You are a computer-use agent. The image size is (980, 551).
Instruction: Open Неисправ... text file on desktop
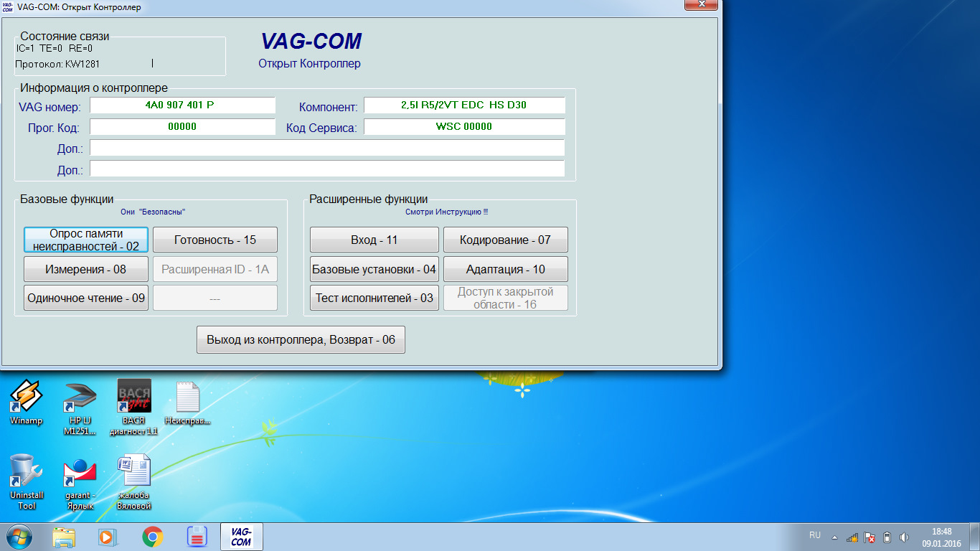pos(187,402)
